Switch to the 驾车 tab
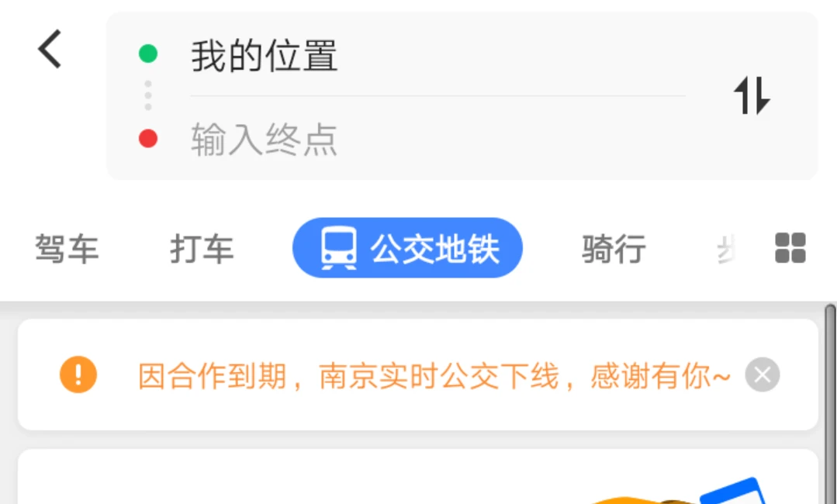 pos(67,249)
